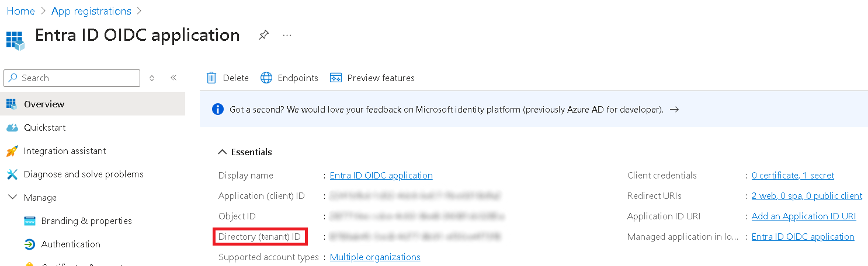Open the Multiple organizations link
Image resolution: width=868 pixels, height=266 pixels.
pyautogui.click(x=375, y=257)
